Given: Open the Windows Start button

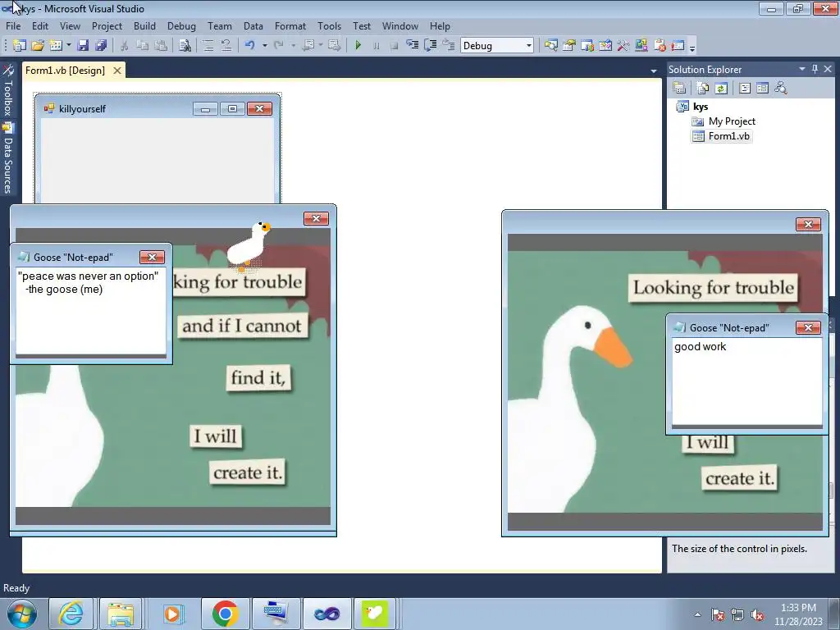Looking at the screenshot, I should point(21,614).
